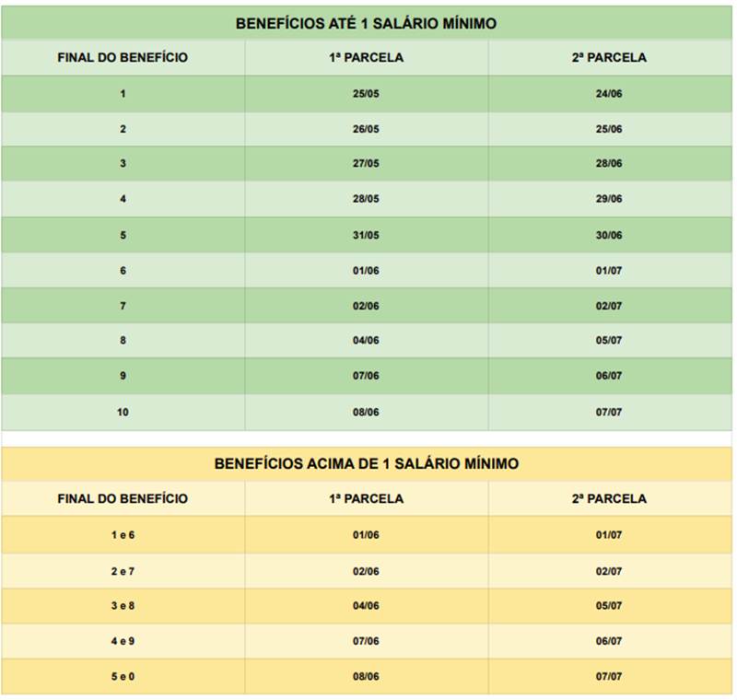
Task: Select the "1 e 6" benefit ending cell
Action: pos(123,535)
